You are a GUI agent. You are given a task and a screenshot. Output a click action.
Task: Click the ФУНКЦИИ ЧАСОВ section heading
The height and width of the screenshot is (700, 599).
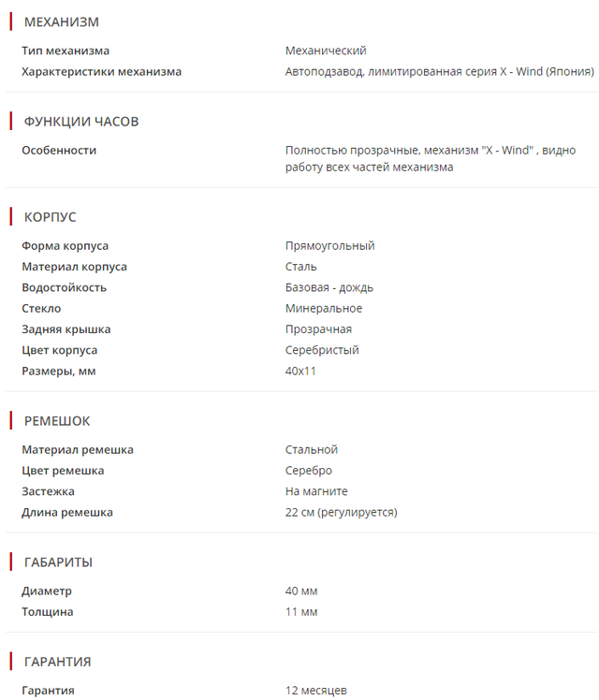tap(80, 122)
